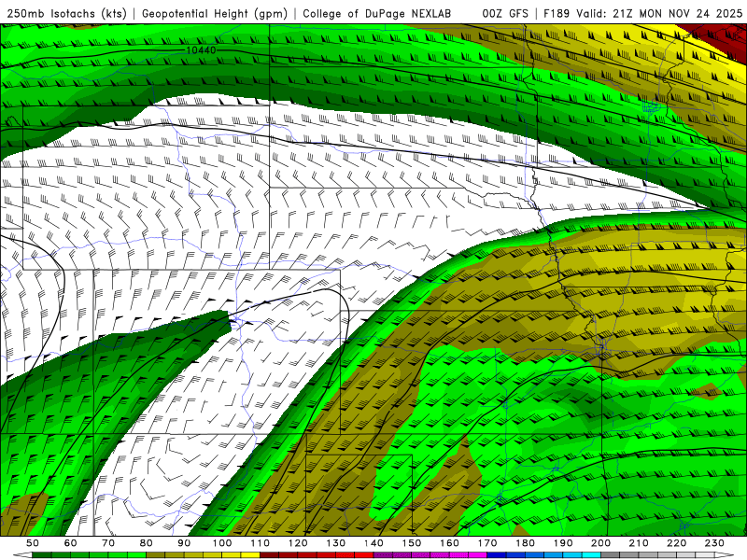Select the darkest green swatch under 50
This screenshot has width=747, height=560.
point(42,555)
